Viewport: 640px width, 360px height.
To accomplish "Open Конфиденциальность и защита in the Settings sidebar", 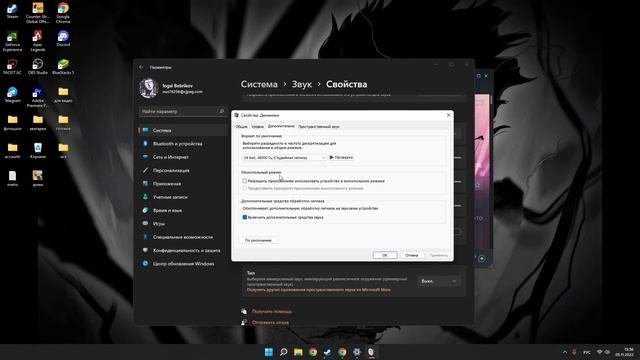I will pyautogui.click(x=184, y=250).
